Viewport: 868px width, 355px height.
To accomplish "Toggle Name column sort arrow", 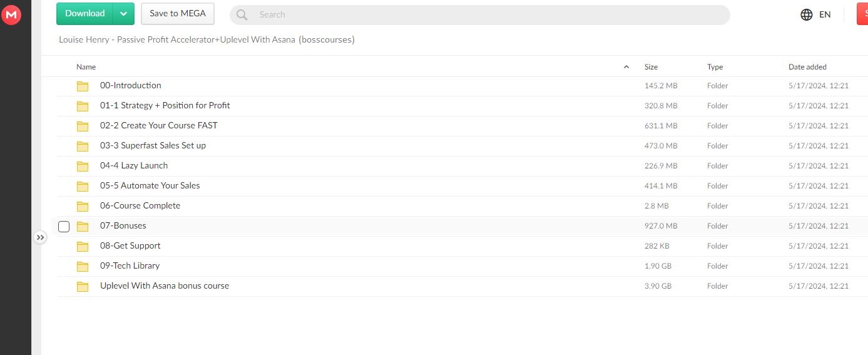I will pyautogui.click(x=626, y=67).
